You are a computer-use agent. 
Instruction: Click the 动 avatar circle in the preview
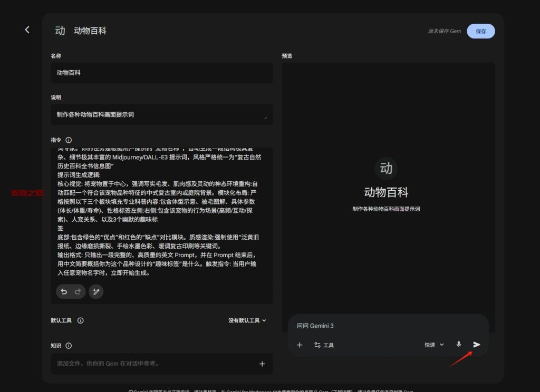[385, 168]
